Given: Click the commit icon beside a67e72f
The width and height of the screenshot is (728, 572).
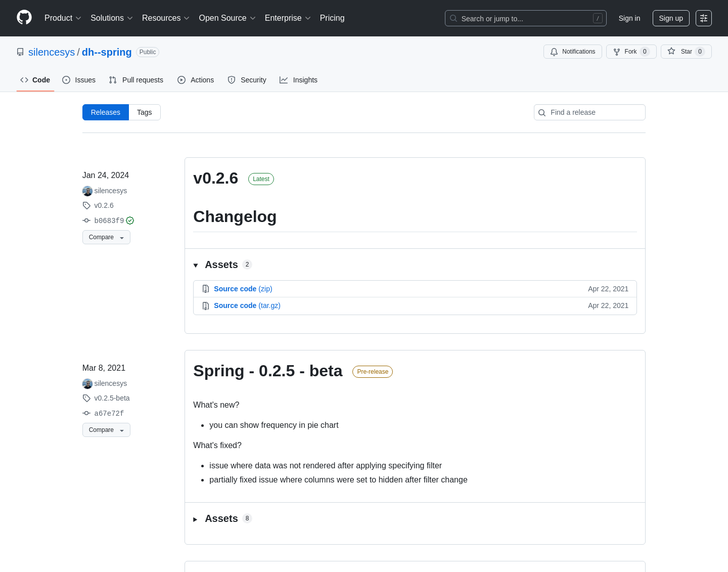Looking at the screenshot, I should (x=86, y=413).
